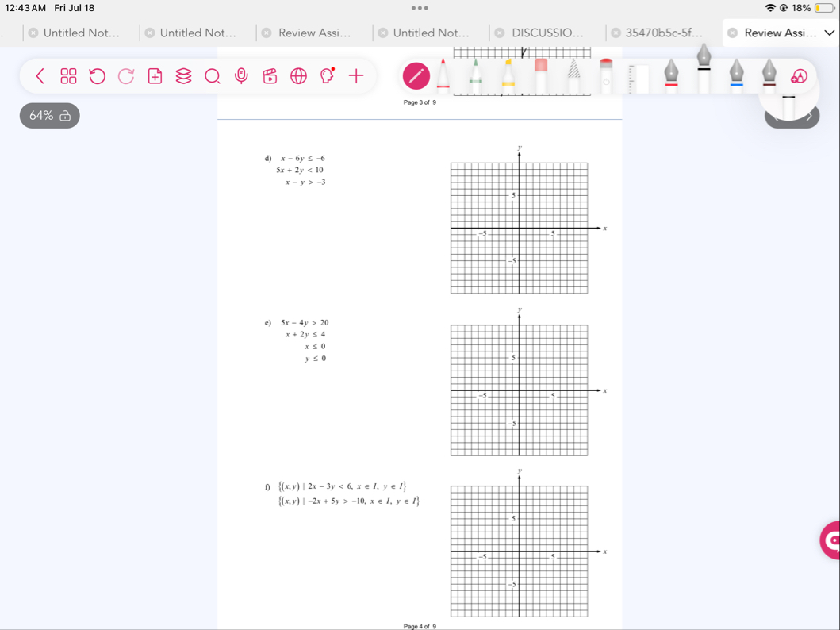The width and height of the screenshot is (840, 630).
Task: Tap the inequality 5x − 4y > 20
Action: pos(305,323)
